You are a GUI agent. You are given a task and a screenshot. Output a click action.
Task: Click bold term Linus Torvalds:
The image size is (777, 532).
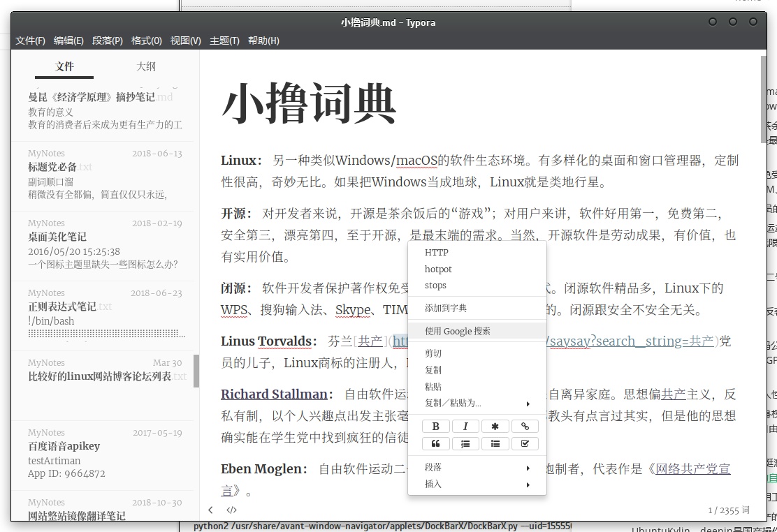pos(268,341)
